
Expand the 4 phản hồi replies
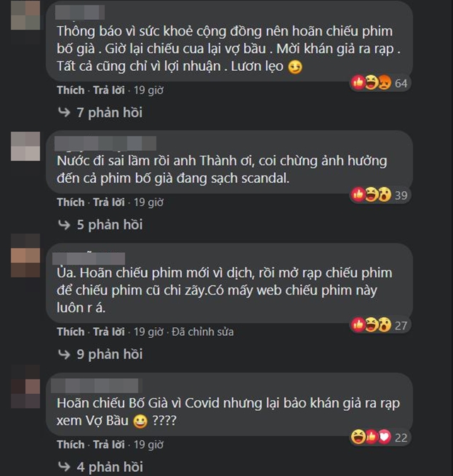tap(110, 467)
